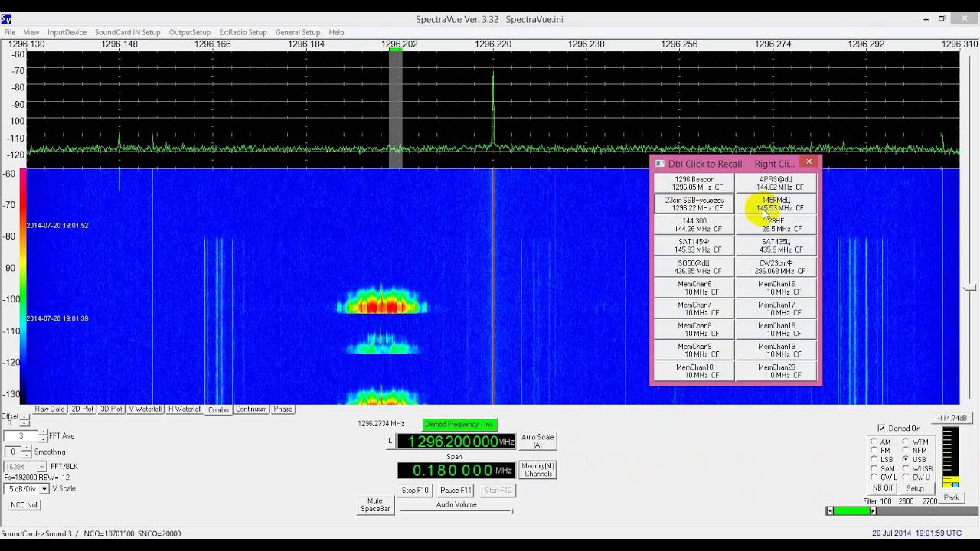Close the Dbl Click to Recall window

pos(808,162)
